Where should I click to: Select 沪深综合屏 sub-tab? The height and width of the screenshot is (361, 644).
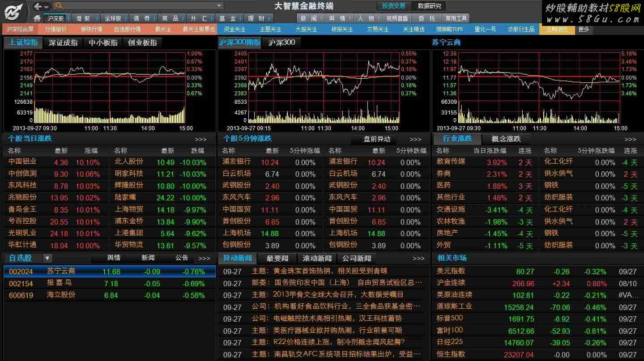coord(20,29)
